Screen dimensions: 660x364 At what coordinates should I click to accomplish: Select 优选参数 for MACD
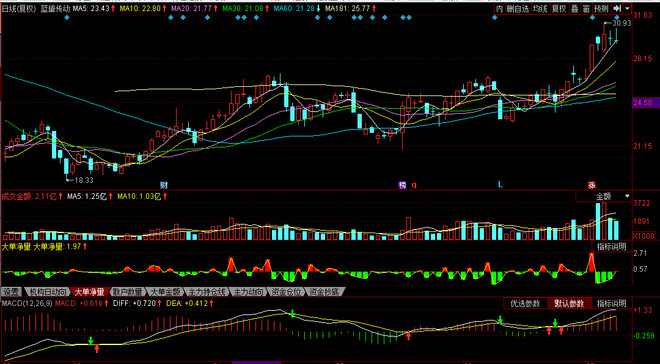coord(524,303)
